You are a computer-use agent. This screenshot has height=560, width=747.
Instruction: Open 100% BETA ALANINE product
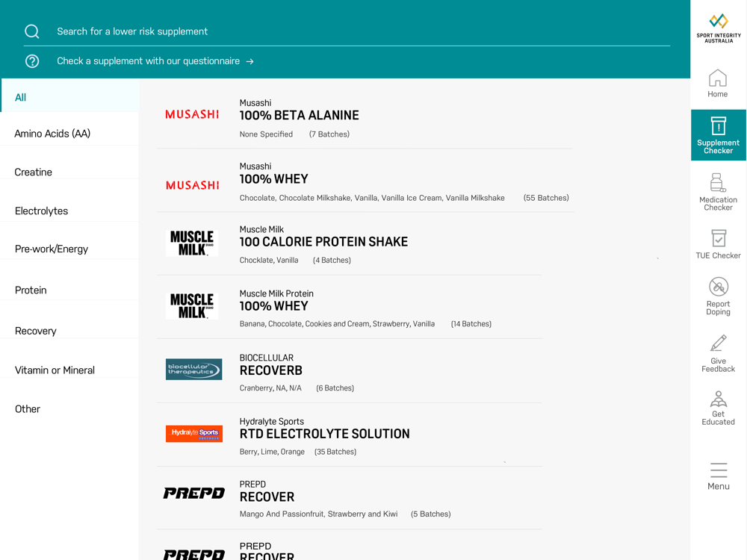pos(300,116)
